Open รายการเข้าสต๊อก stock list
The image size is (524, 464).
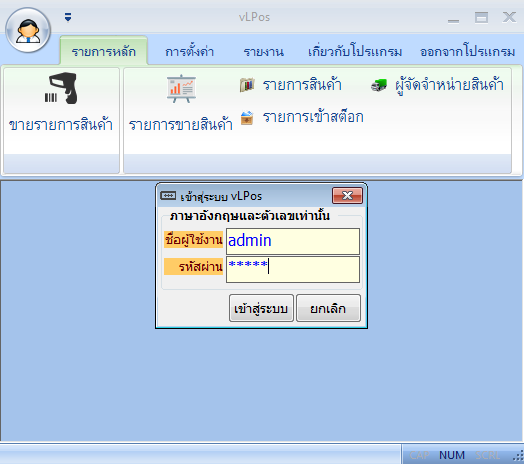pos(313,117)
